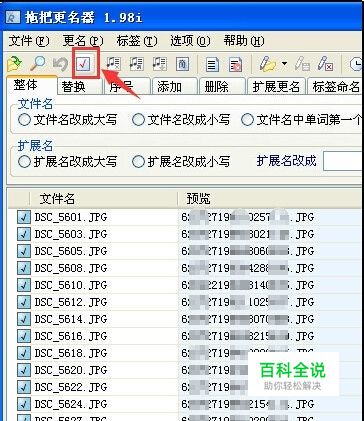Click the grey undo arrow icon
The width and height of the screenshot is (364, 421).
61,64
